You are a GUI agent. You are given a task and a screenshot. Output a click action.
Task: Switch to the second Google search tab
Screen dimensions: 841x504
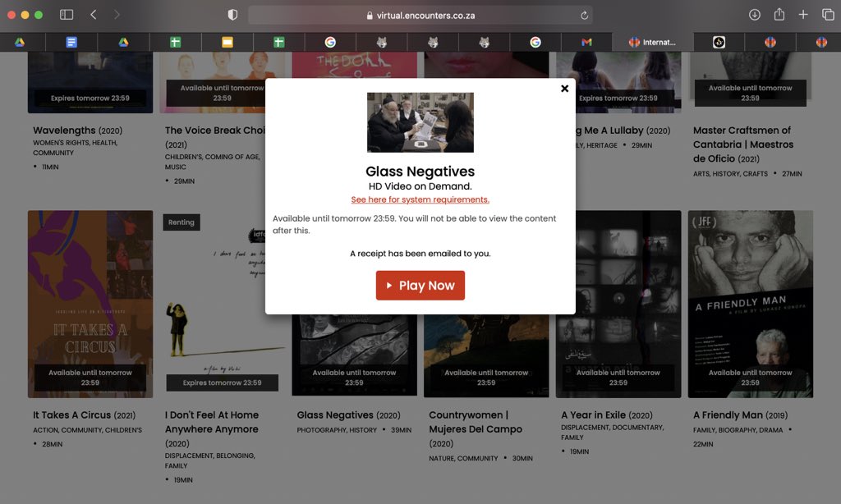coord(535,42)
